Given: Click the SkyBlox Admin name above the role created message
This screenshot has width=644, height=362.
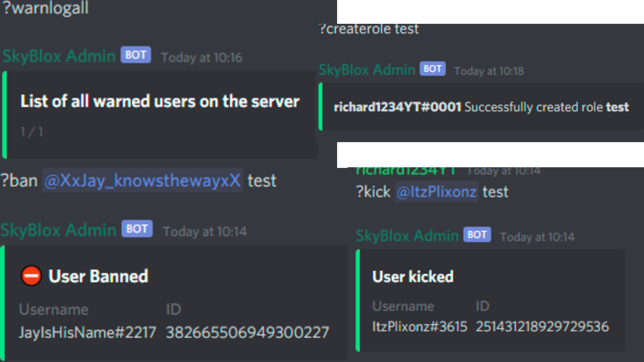Looking at the screenshot, I should [367, 70].
